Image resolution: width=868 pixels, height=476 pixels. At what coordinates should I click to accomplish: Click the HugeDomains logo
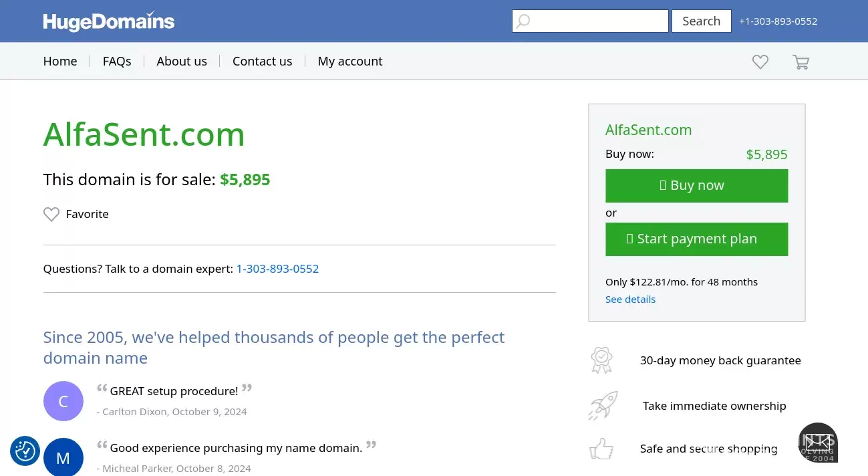109,21
